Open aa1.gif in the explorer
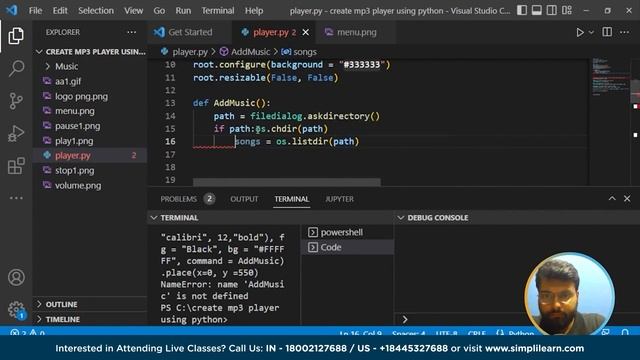Image resolution: width=640 pixels, height=360 pixels. 90,81
